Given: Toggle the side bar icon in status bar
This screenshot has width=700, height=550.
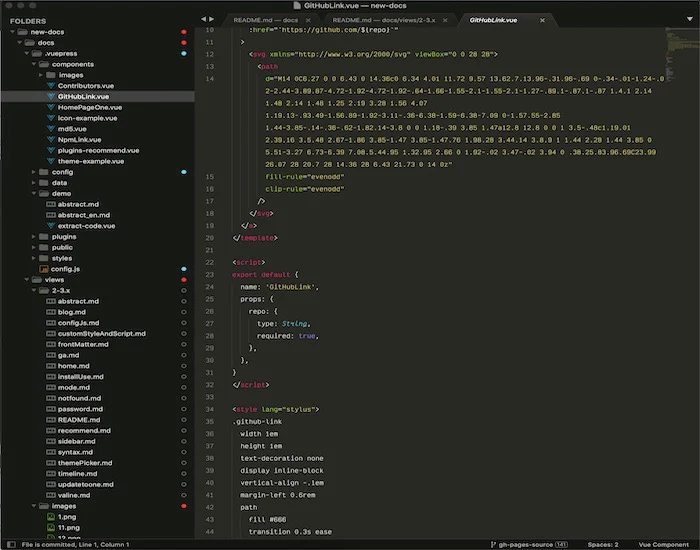Looking at the screenshot, I should [x=12, y=544].
